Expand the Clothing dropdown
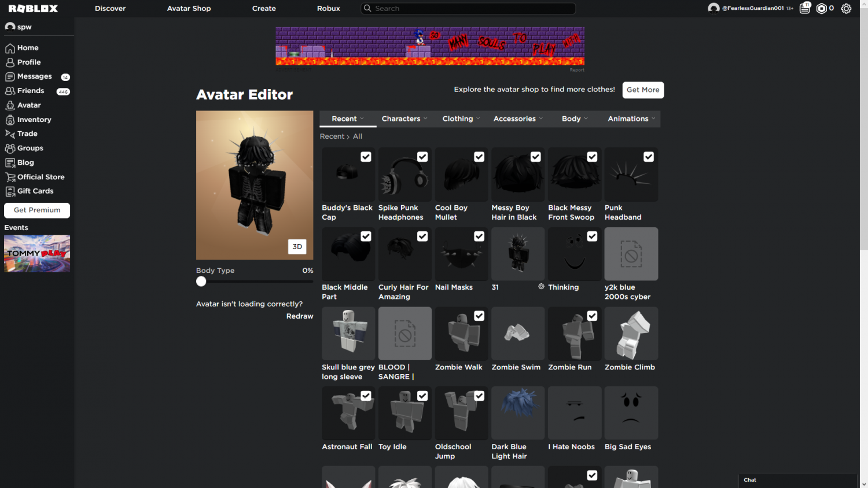 (461, 119)
